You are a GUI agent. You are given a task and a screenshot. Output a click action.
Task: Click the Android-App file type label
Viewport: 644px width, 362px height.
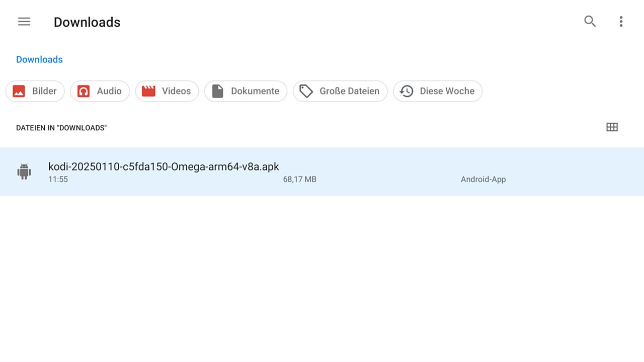point(483,179)
